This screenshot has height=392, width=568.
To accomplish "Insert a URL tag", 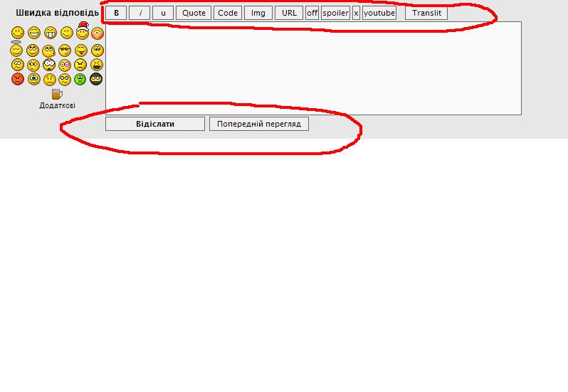I will point(289,13).
